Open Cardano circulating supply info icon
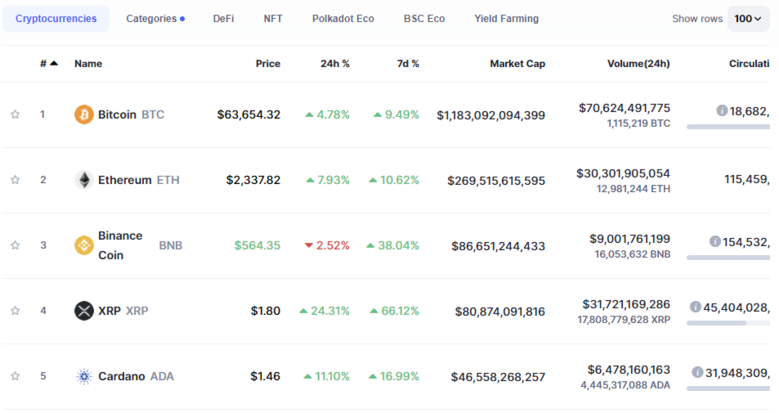779x413 pixels. click(698, 372)
